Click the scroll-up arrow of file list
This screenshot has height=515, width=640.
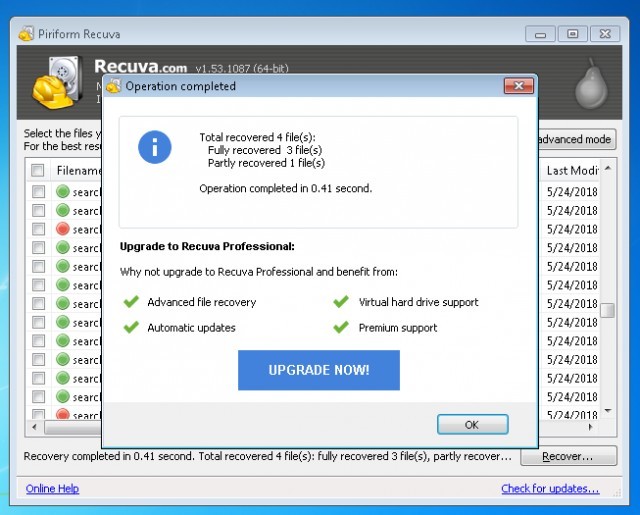[608, 168]
